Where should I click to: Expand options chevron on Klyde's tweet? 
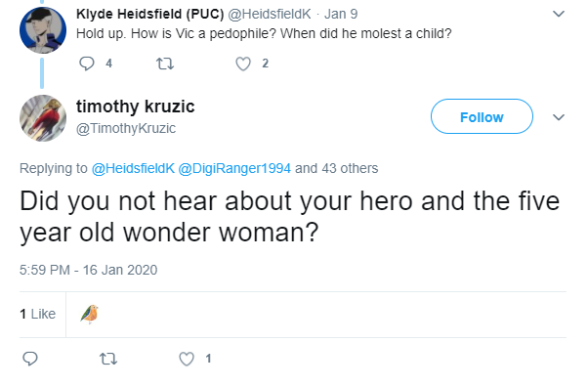(559, 14)
